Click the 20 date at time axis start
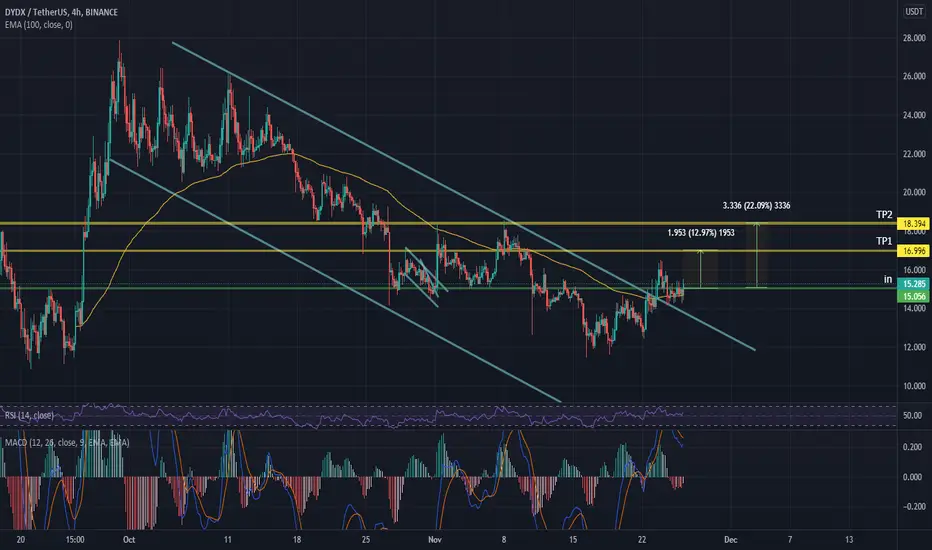 21,540
